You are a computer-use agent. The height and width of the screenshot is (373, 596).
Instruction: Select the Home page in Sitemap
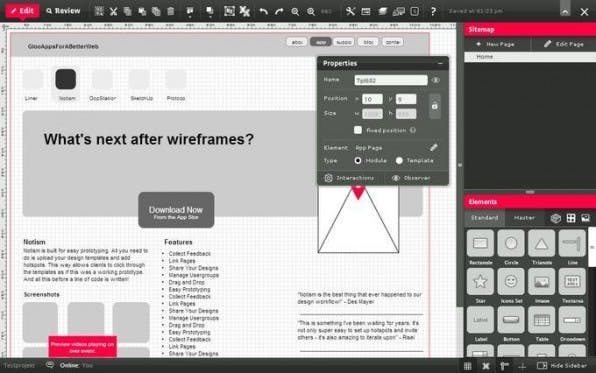click(530, 57)
